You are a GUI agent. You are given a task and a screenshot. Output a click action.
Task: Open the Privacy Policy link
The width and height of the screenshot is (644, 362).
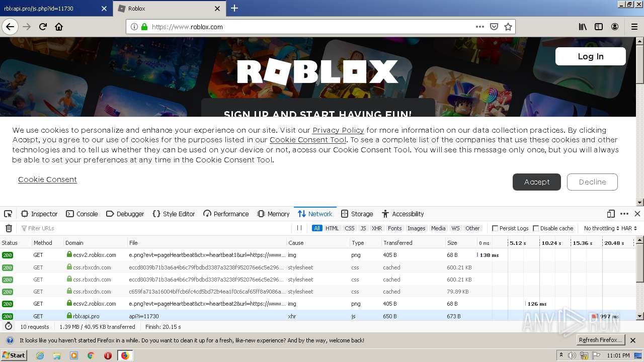[x=338, y=130]
